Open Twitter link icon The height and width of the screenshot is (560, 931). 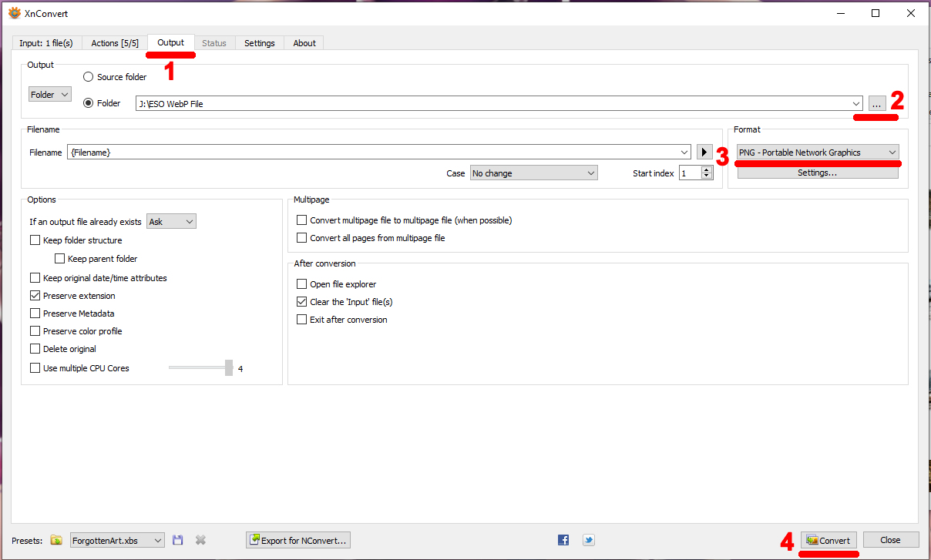tap(589, 541)
